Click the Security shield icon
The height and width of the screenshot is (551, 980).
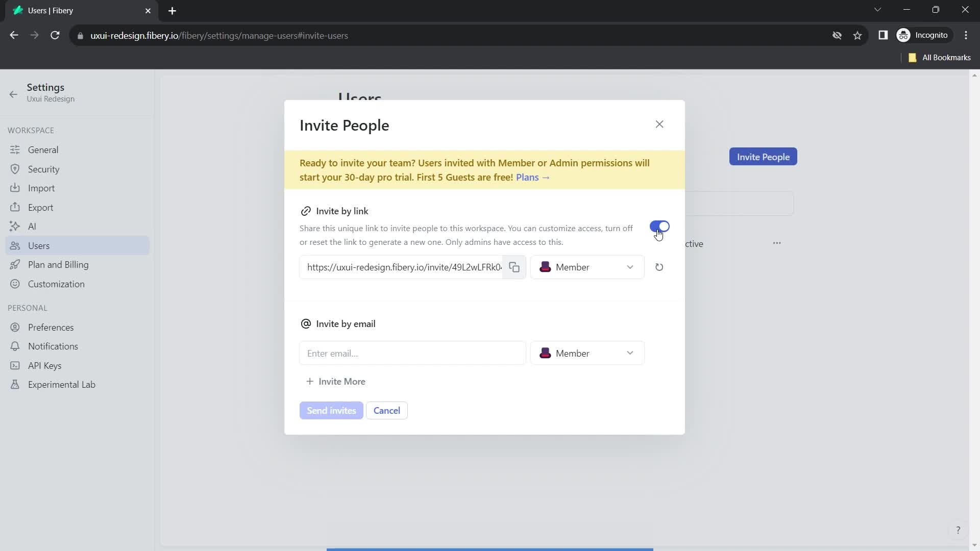tap(15, 169)
